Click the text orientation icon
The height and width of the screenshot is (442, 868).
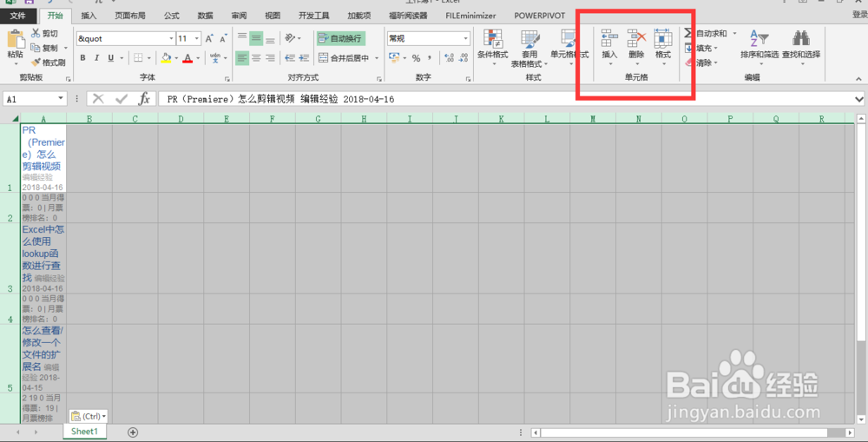pos(290,38)
